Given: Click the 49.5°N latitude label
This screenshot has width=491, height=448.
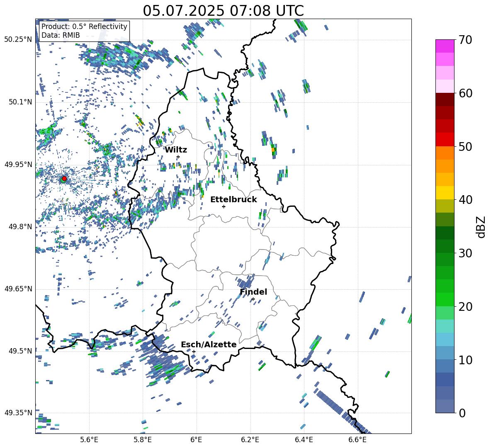Looking at the screenshot, I should [x=20, y=351].
